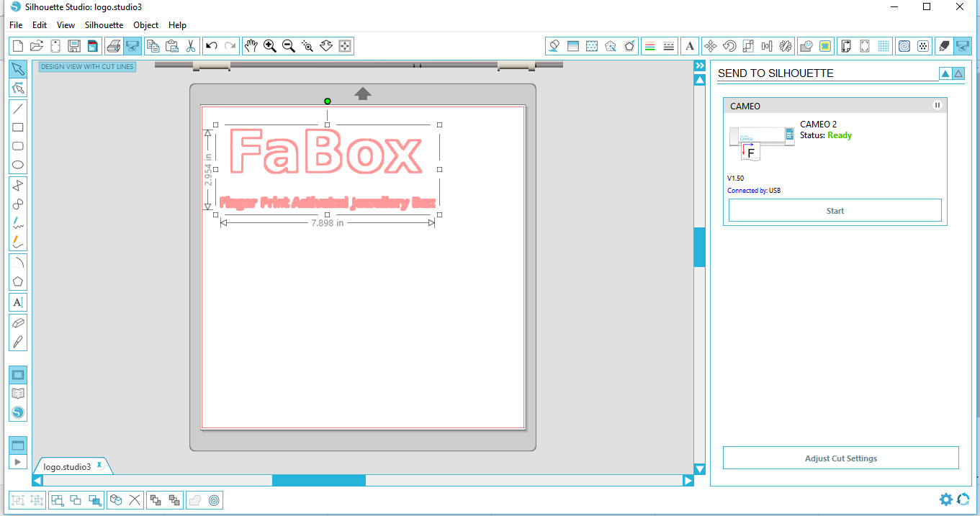Select the arrow Select tool
The image size is (980, 516).
click(18, 69)
